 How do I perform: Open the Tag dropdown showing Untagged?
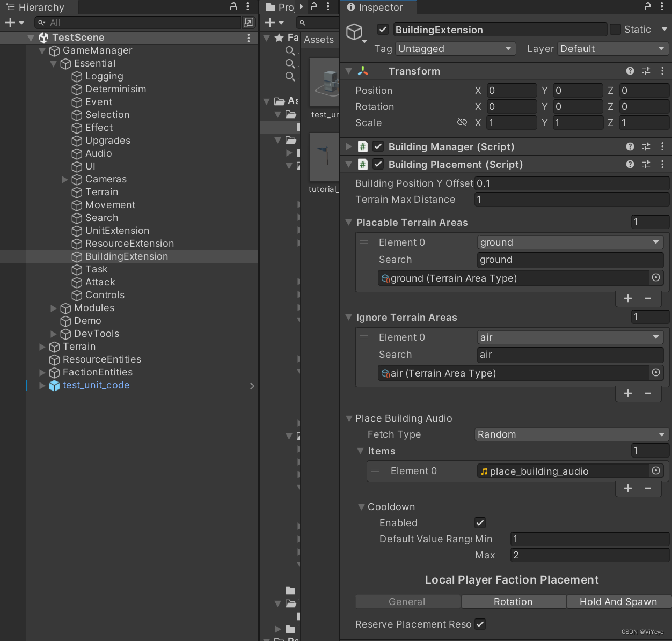[x=455, y=48]
